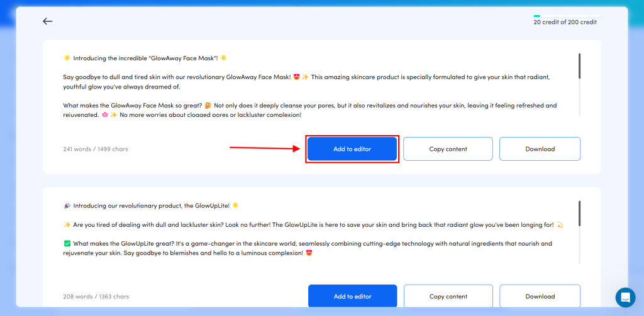This screenshot has height=316, width=644.
Task: Add the GlowAway Face Mask content to editor
Action: (x=352, y=149)
